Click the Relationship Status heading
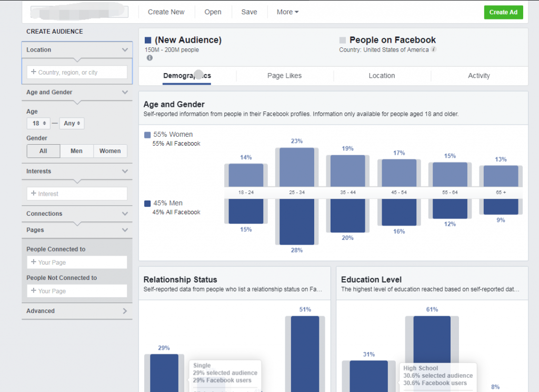The height and width of the screenshot is (392, 539). pyautogui.click(x=181, y=279)
